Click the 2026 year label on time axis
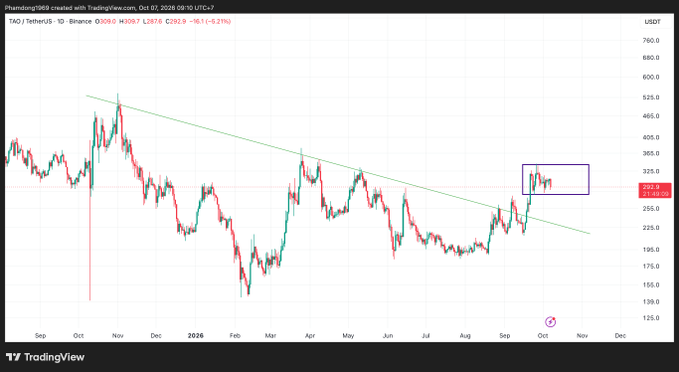Screen dimensions: 679x372 tap(195, 336)
